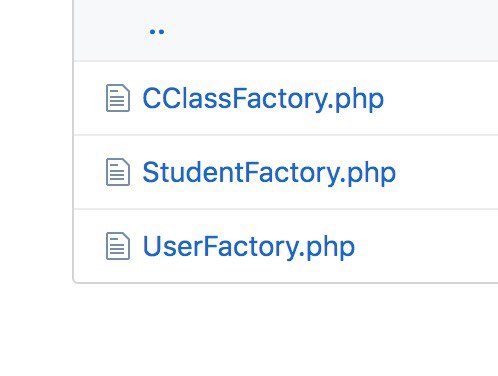Select the document glyph in the top file row

118,98
